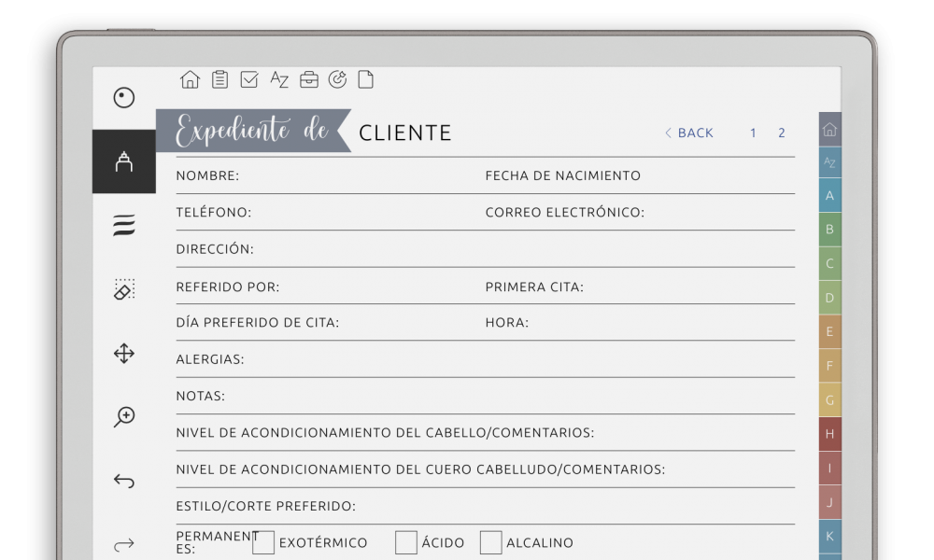Image resolution: width=934 pixels, height=560 pixels.
Task: Check the ALCALINO checkbox
Action: (491, 543)
